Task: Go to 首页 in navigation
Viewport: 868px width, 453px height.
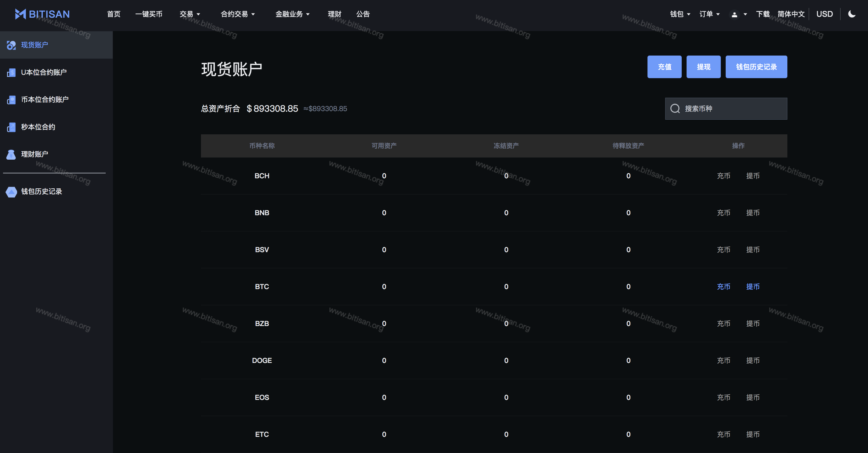Action: (114, 14)
